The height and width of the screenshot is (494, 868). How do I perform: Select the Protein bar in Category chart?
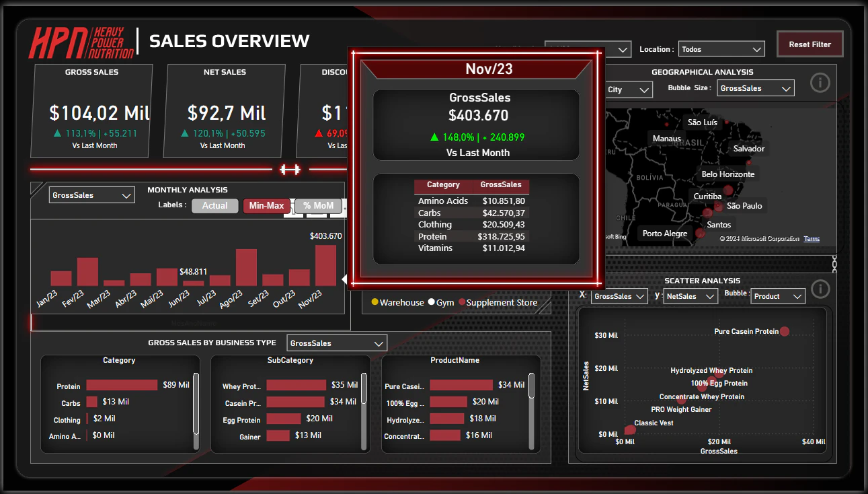[122, 385]
